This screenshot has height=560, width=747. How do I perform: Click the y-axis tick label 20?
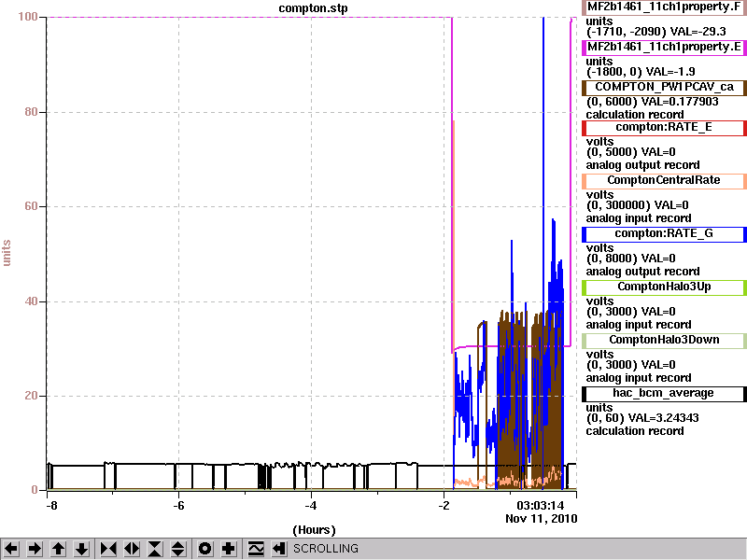(x=31, y=396)
